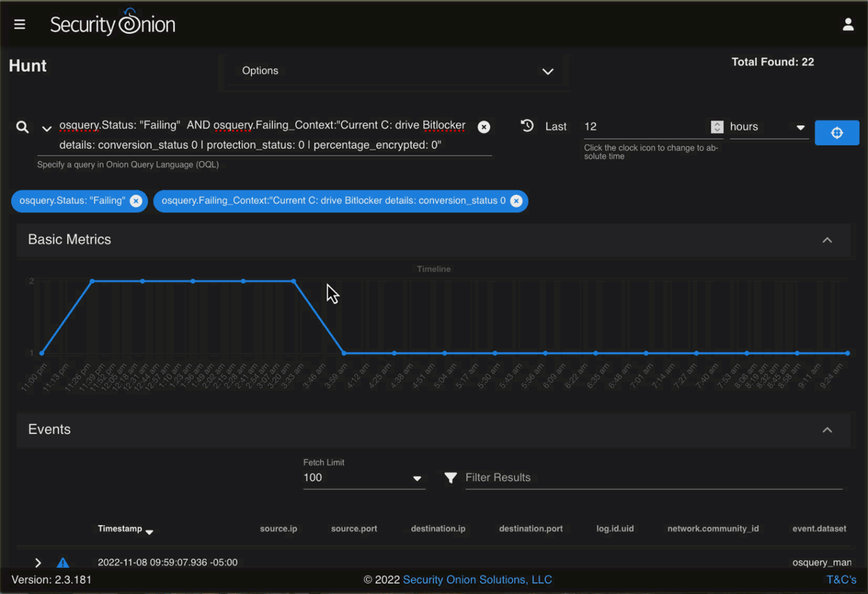The width and height of the screenshot is (868, 594).
Task: Click the user account icon
Action: tap(848, 23)
